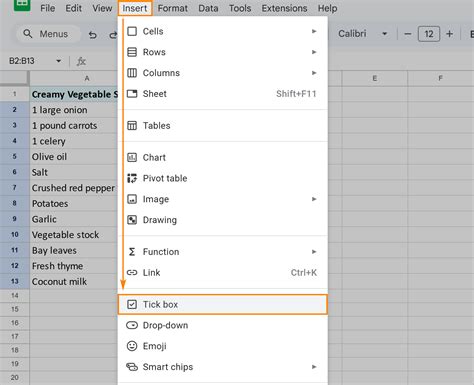
Task: Decrease font size with minus button
Action: (407, 34)
